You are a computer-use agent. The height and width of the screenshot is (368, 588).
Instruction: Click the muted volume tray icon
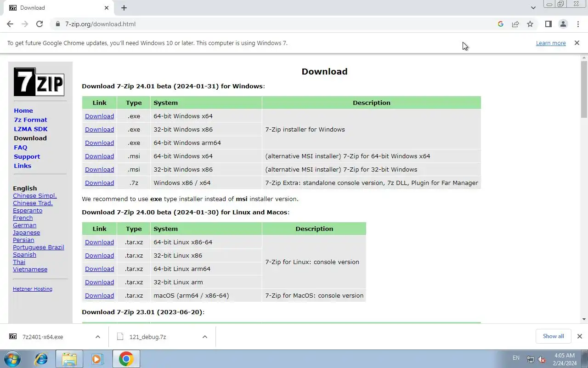pos(542,359)
